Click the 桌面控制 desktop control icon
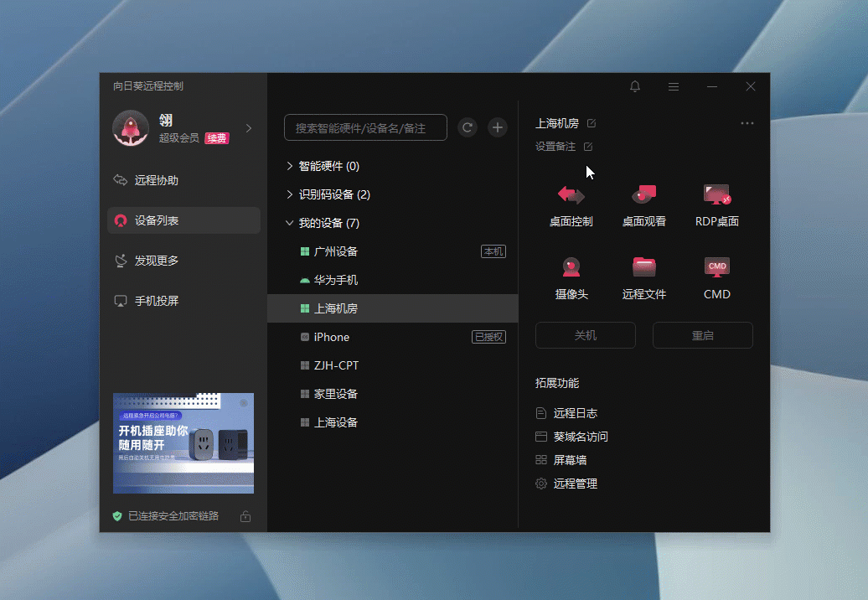 (571, 195)
